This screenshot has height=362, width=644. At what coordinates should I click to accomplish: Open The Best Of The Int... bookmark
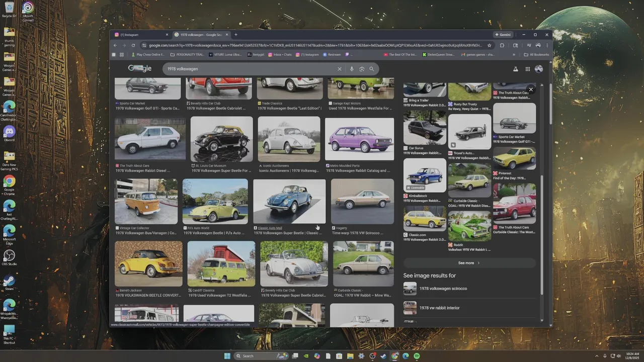point(400,54)
